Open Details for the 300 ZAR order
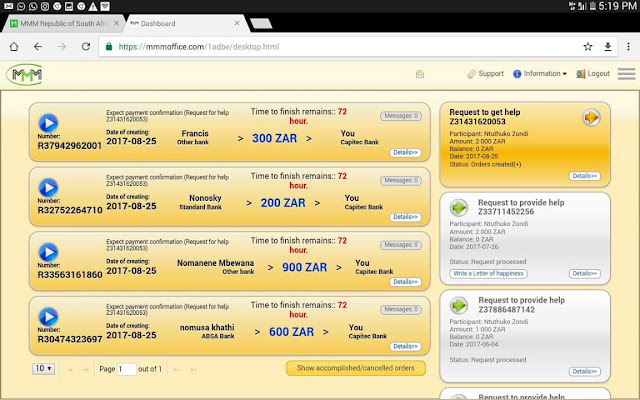 pos(405,152)
